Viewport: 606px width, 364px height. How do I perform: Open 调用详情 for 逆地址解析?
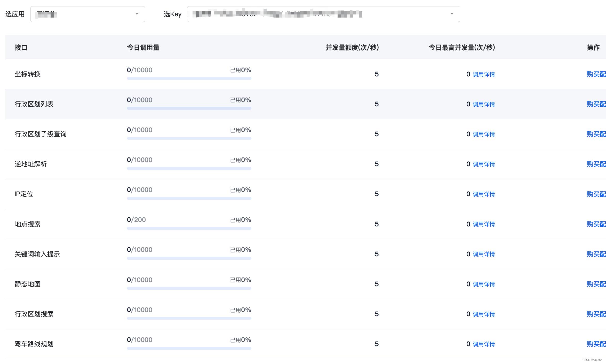(x=483, y=164)
